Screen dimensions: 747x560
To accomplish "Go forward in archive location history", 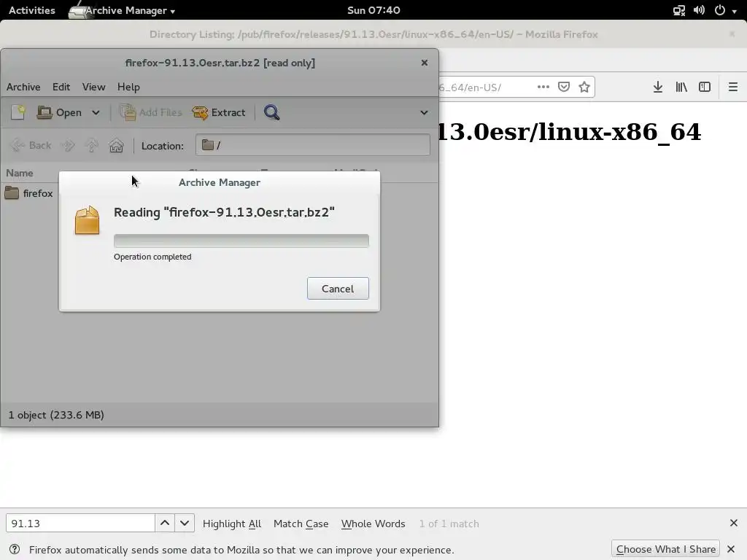I will 68,145.
